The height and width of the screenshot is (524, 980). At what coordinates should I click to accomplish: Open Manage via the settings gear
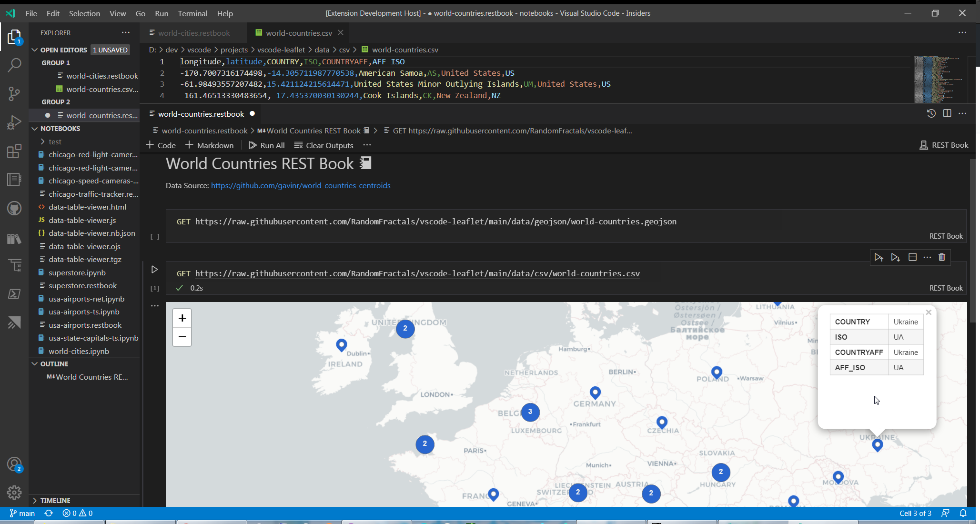coord(14,493)
